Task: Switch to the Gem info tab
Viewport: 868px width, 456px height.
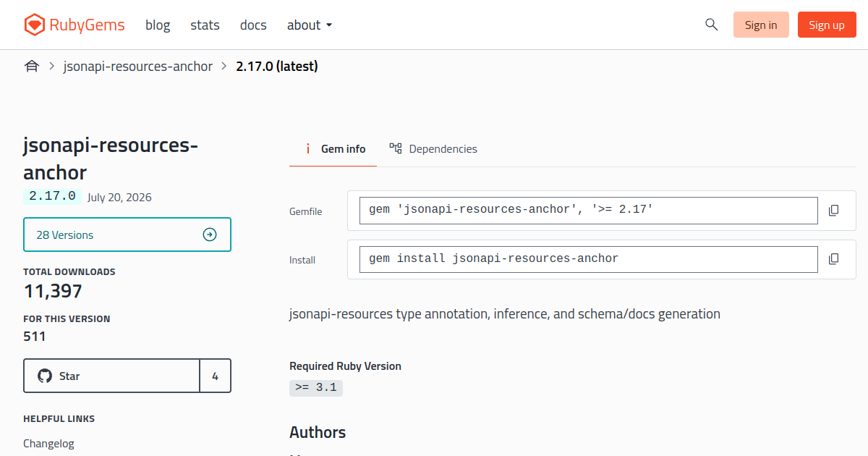Action: (333, 149)
